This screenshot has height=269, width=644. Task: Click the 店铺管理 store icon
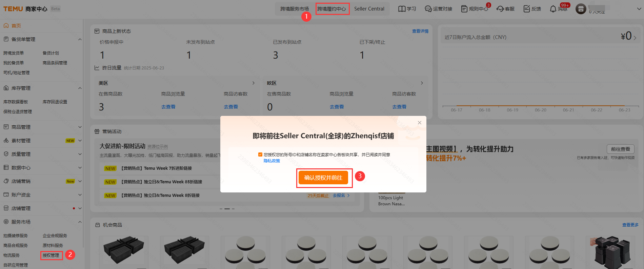click(x=6, y=208)
